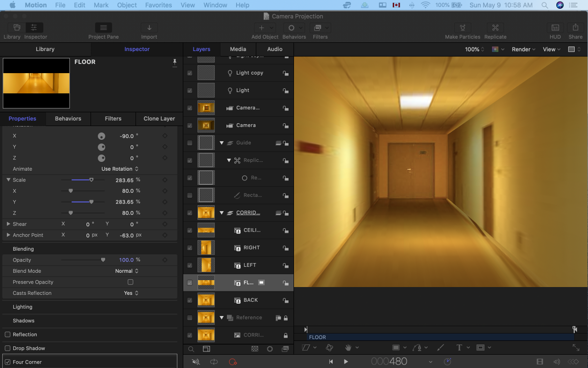This screenshot has width=588, height=368.
Task: Click the Replicate icon
Action: coord(495,28)
